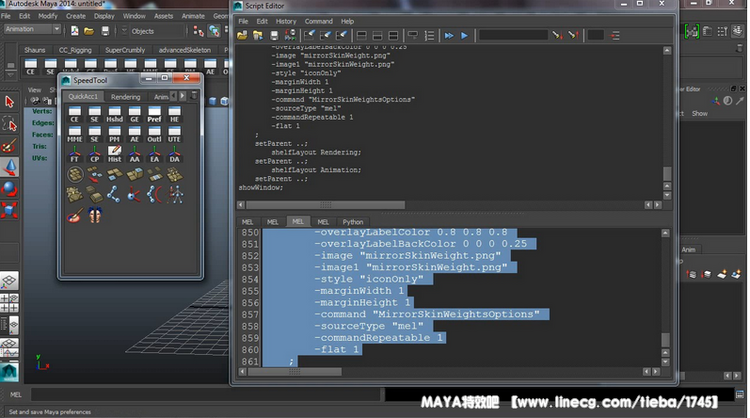Select the Move tool in Maya toolbox
Screen dimensions: 750x418
click(x=9, y=167)
